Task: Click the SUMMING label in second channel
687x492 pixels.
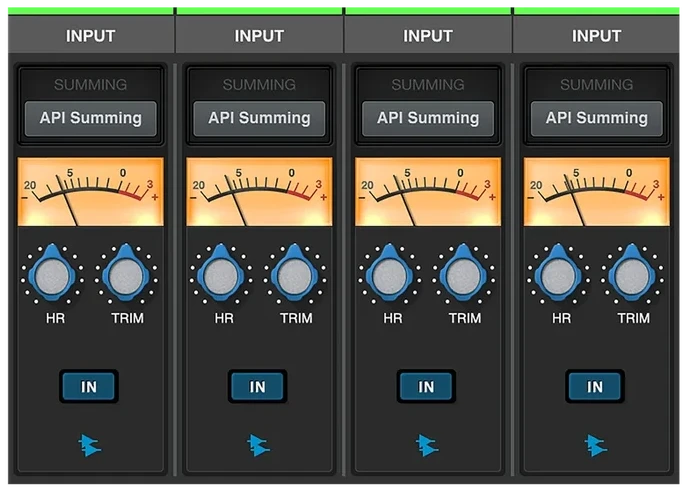Action: (x=259, y=85)
